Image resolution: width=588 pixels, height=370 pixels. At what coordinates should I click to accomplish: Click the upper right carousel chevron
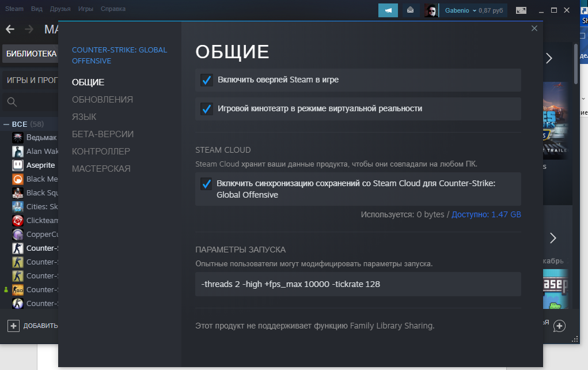[549, 58]
